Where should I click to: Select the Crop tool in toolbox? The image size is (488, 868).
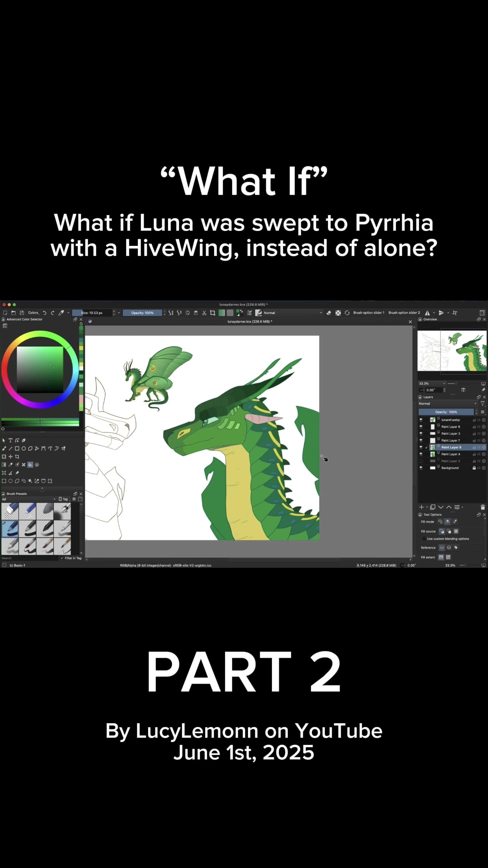(17, 457)
